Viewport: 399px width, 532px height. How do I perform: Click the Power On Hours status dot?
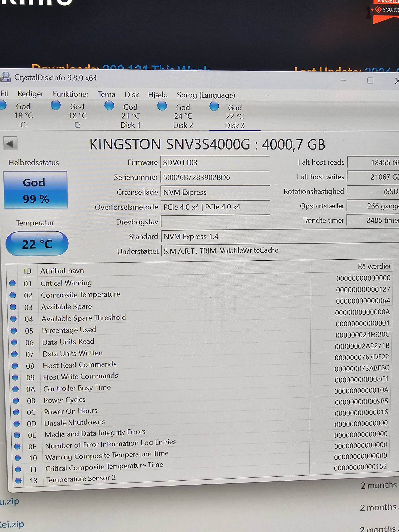click(x=16, y=412)
